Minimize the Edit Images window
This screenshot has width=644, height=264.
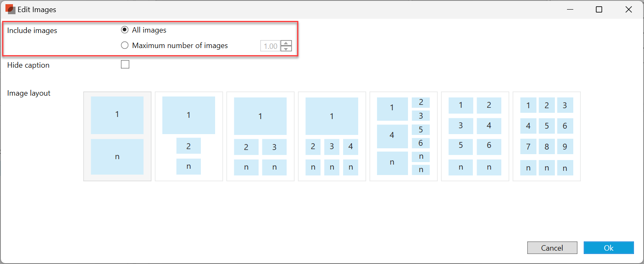(x=569, y=9)
